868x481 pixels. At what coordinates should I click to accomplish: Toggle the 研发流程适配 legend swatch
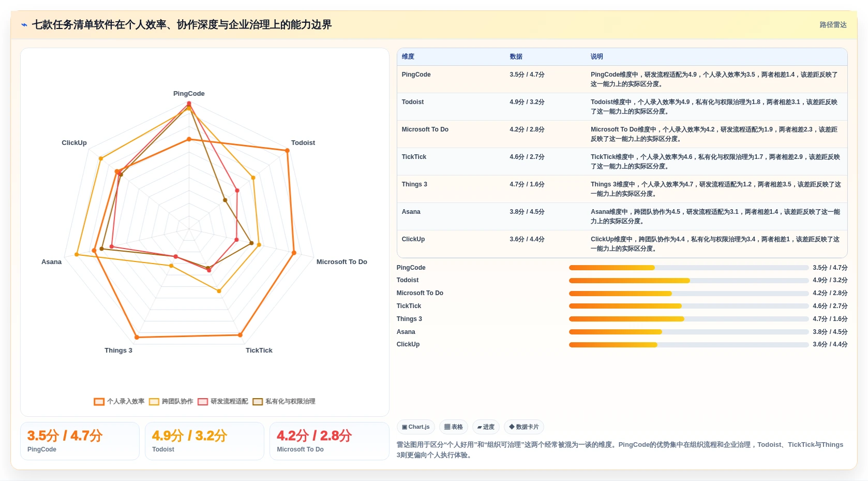click(203, 402)
